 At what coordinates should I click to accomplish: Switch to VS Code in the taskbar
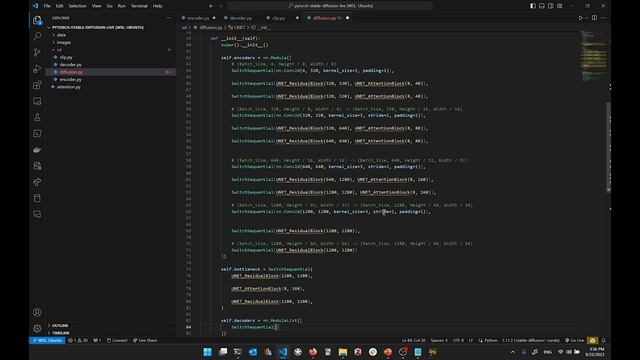click(283, 352)
